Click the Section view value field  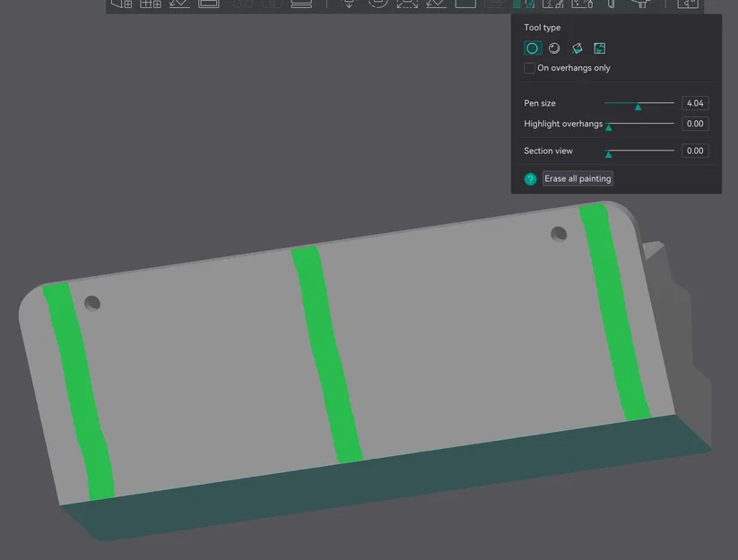(695, 151)
